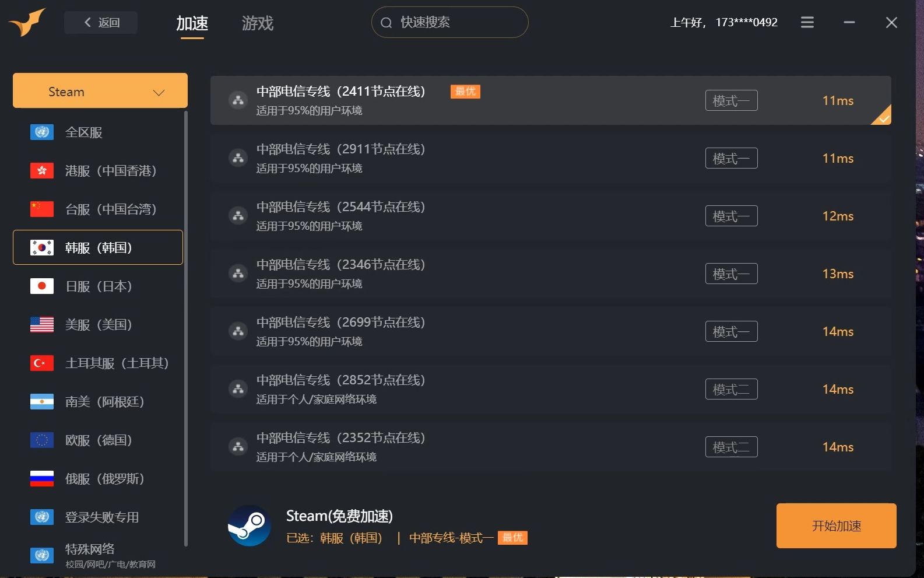Select the 2352节点在线 line
Screen dimensions: 924x578
point(550,447)
